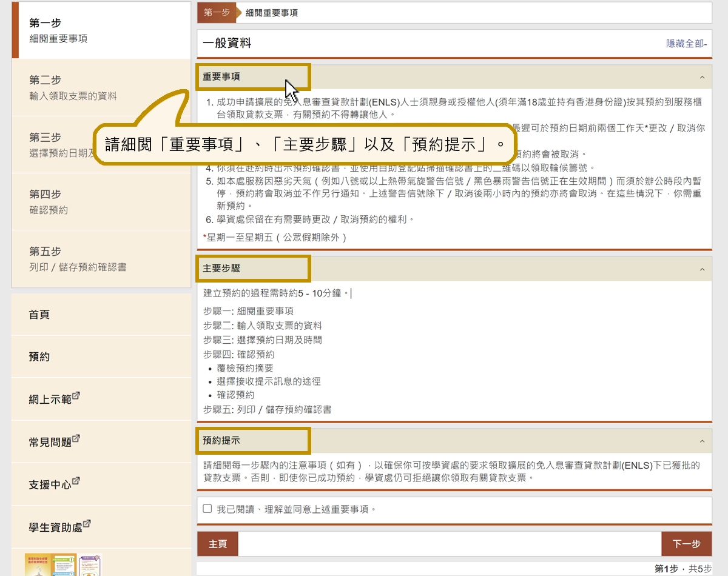Collapse the 重要事項 section chevron
The image size is (728, 576).
point(702,78)
